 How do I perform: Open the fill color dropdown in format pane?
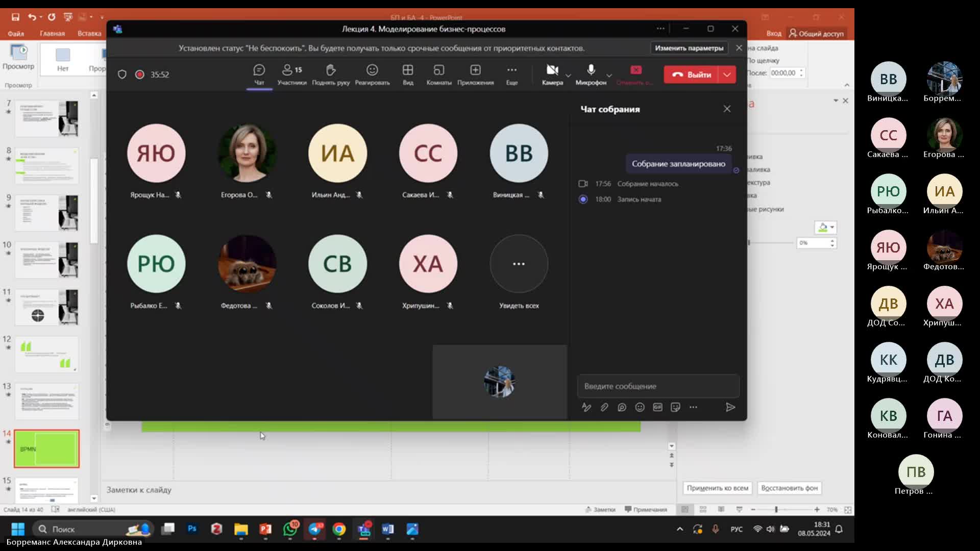coord(825,228)
